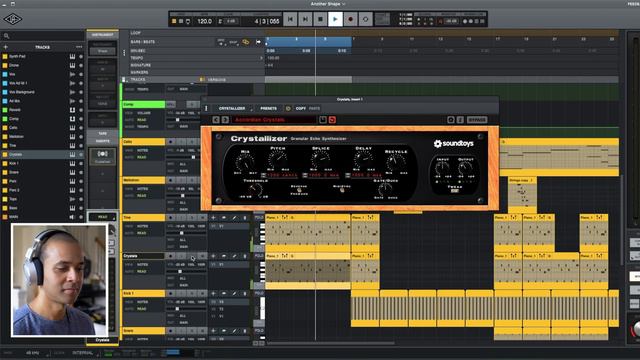The image size is (640, 360).
Task: Click the tempo value 120.0
Action: 204,21
